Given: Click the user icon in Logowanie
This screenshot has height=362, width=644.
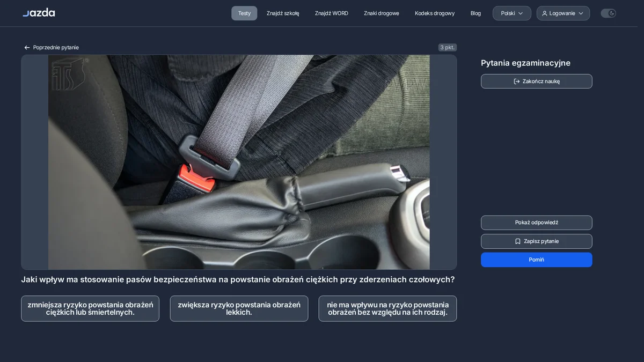Looking at the screenshot, I should [x=545, y=13].
